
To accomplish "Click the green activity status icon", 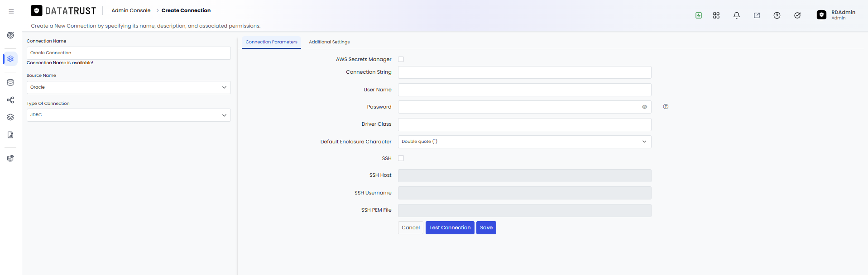I will [x=699, y=15].
